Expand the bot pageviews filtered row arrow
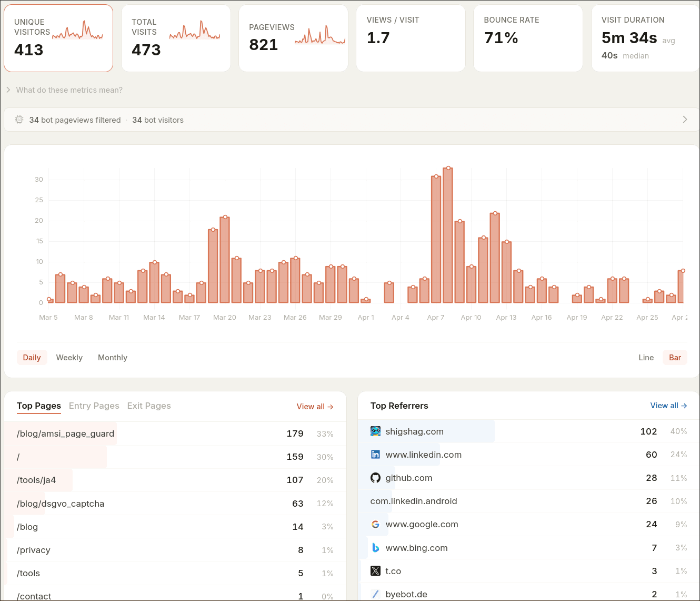This screenshot has width=700, height=601. pos(685,120)
